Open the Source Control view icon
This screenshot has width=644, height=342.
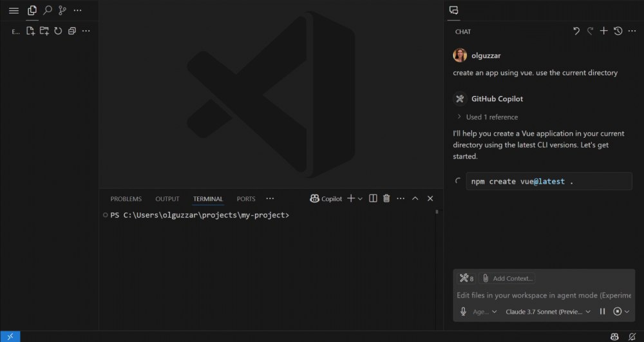(62, 11)
